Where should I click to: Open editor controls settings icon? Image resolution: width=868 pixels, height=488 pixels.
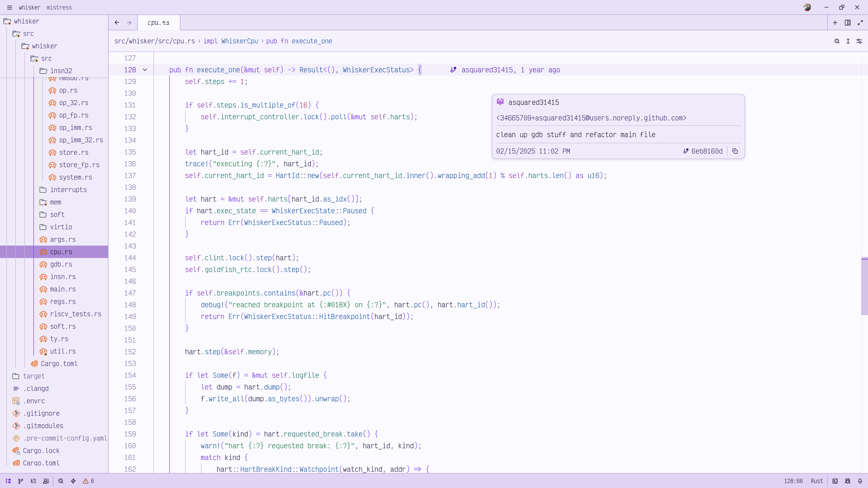pyautogui.click(x=859, y=41)
